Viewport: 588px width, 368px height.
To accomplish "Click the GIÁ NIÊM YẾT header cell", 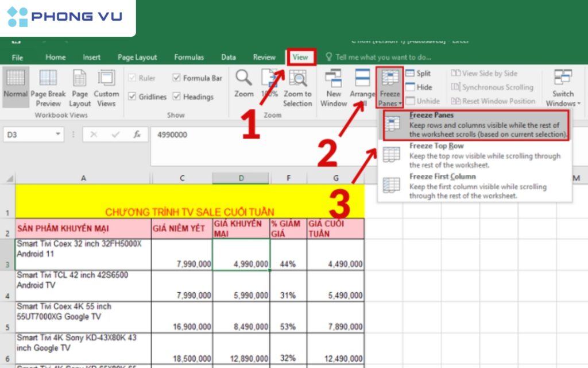I will tap(182, 229).
